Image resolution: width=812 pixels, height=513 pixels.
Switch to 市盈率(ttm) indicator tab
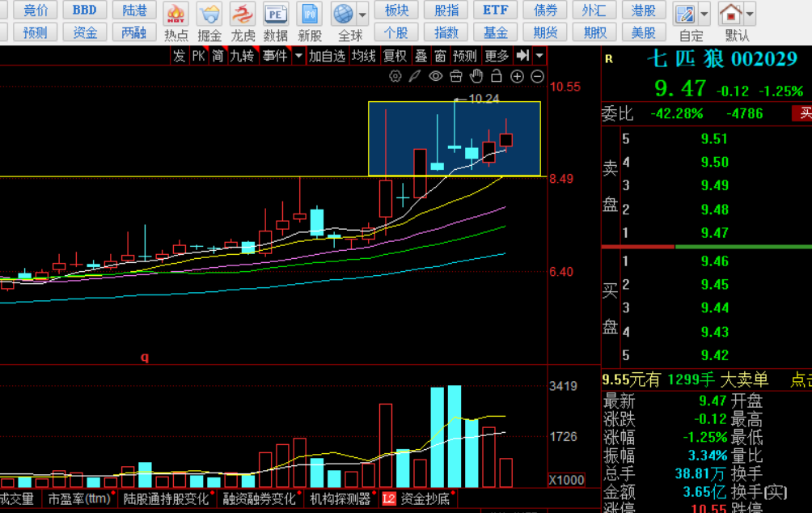point(79,499)
